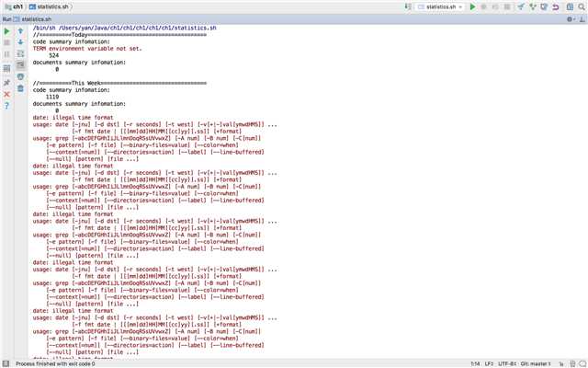
Task: Click the rightmost icon in status bar
Action: pyautogui.click(x=582, y=363)
